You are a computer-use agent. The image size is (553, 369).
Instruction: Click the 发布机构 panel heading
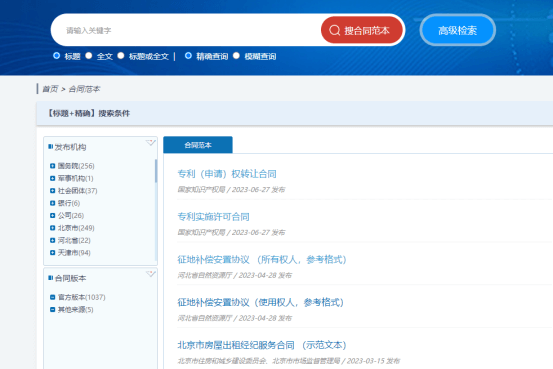[x=70, y=147]
